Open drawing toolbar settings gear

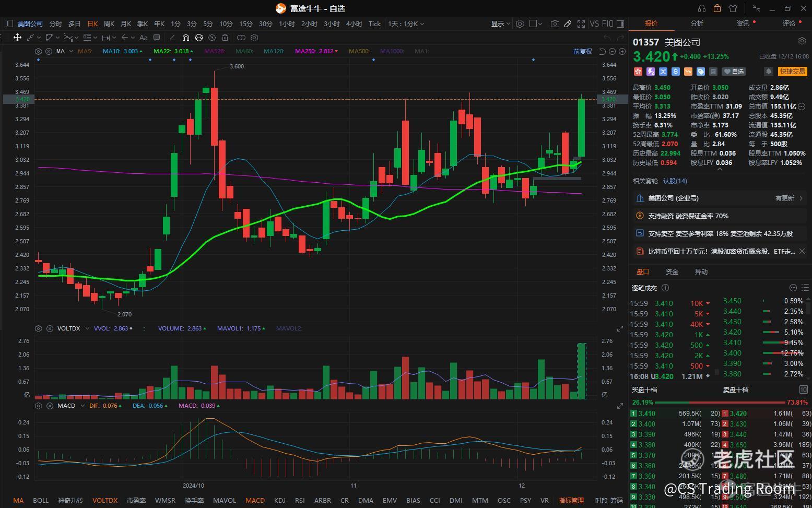click(254, 38)
